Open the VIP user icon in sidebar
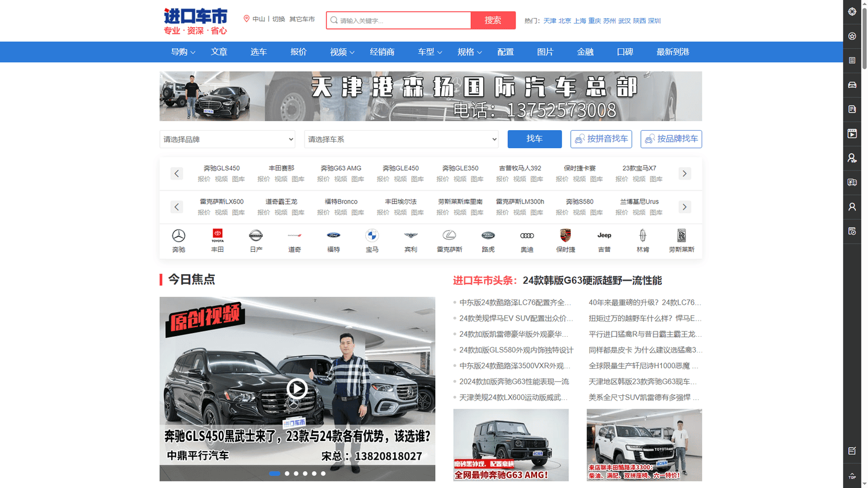868x488 pixels. coord(852,158)
